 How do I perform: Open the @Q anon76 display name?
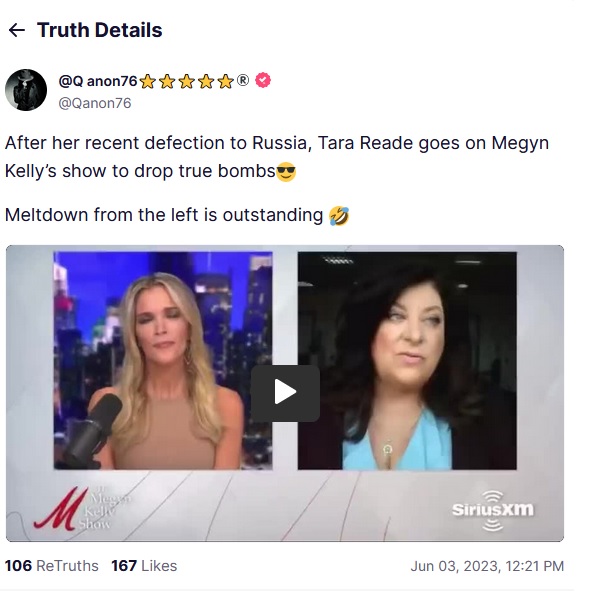pos(98,81)
